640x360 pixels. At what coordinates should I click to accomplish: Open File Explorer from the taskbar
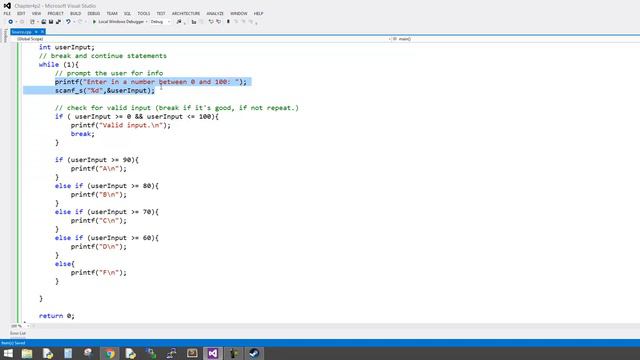pos(27,353)
